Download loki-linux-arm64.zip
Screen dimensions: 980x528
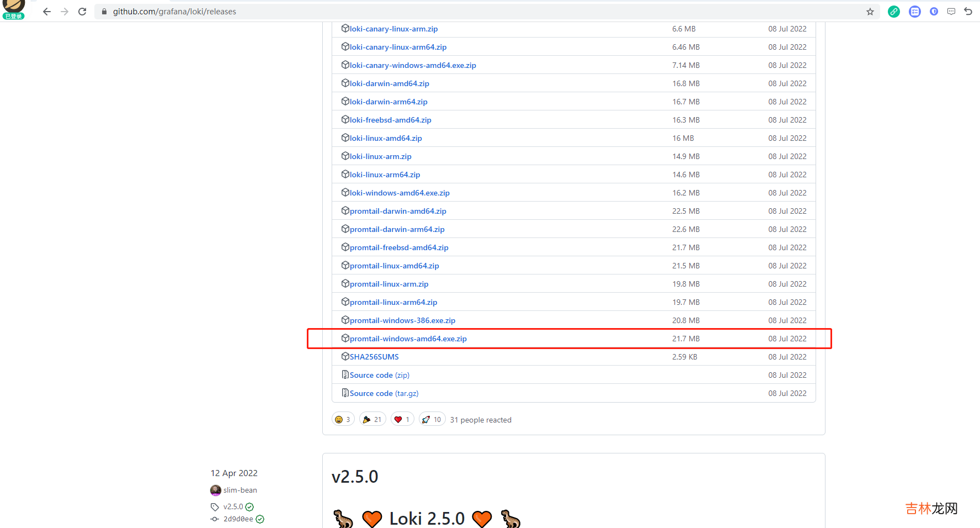coord(385,175)
